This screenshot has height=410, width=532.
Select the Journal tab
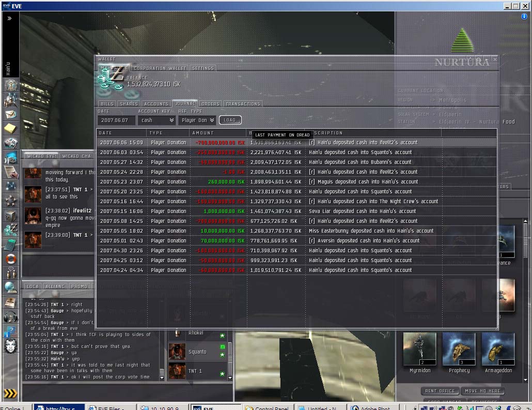185,103
